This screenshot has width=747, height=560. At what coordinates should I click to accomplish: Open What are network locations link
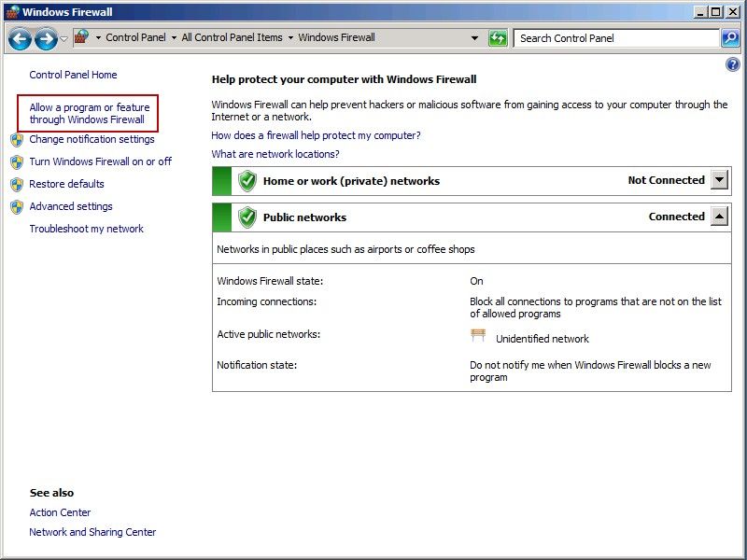tap(275, 154)
